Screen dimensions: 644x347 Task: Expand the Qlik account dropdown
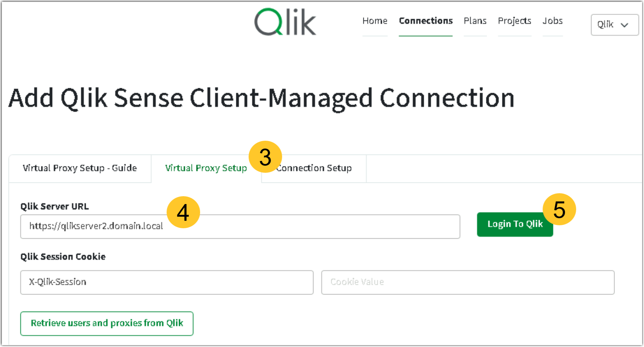tap(615, 25)
